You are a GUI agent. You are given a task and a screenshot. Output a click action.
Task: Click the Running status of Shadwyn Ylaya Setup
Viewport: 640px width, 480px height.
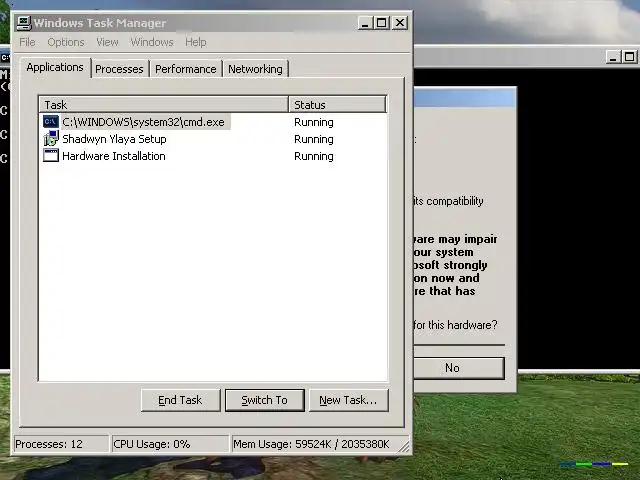click(x=314, y=139)
